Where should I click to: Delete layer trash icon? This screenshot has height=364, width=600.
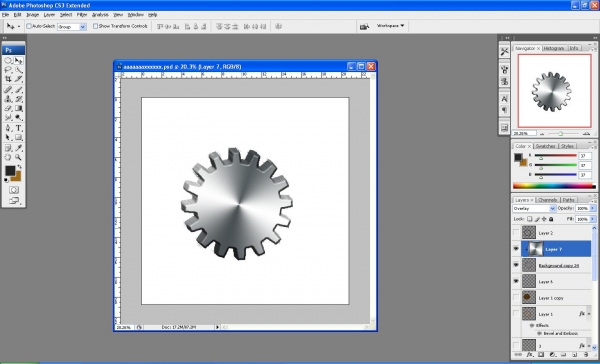coord(586,354)
